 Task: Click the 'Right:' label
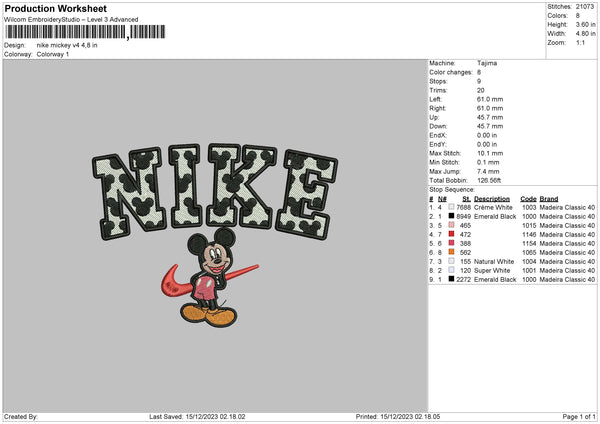(437, 108)
